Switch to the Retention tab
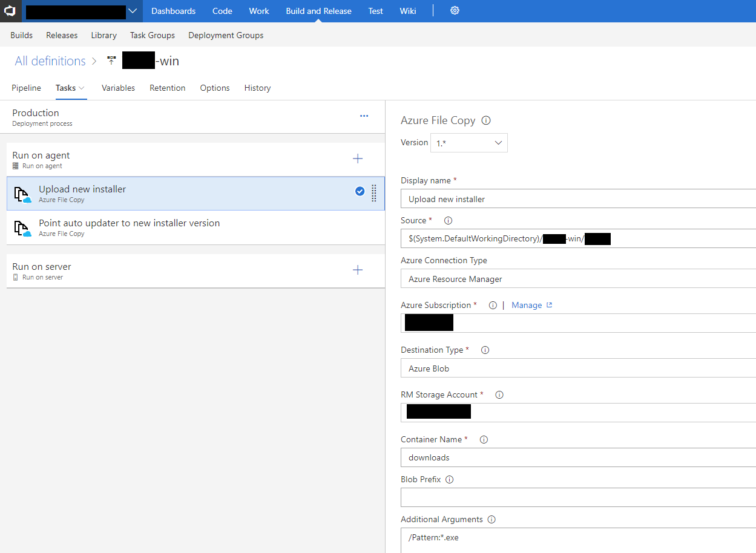Screen dimensions: 756x553 168,88
